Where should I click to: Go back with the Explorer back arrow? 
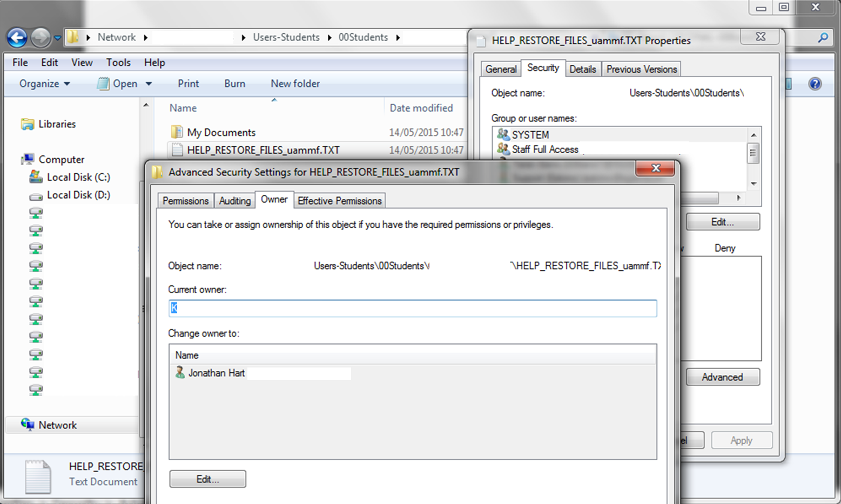[17, 37]
